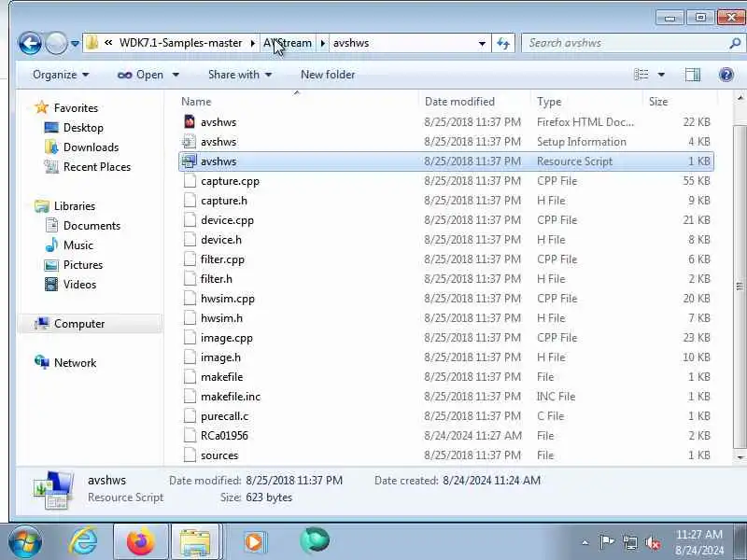Open the Windows Start menu
Viewport: 747px width, 560px height.
pyautogui.click(x=25, y=541)
